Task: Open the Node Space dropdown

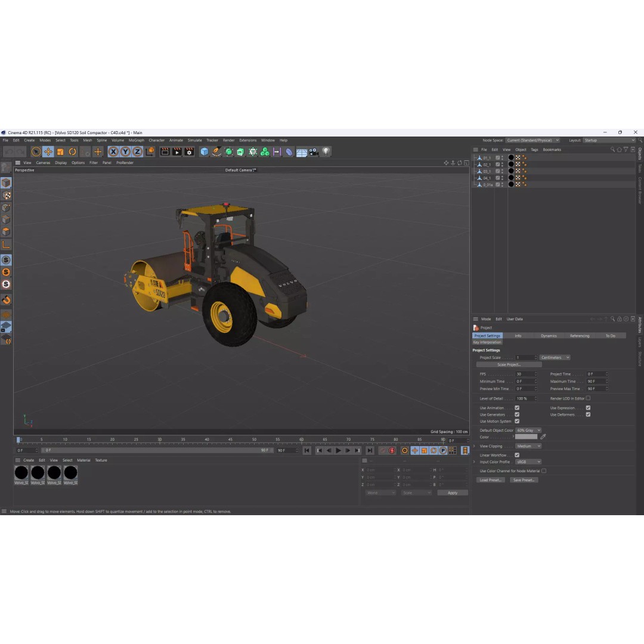Action: [x=532, y=140]
